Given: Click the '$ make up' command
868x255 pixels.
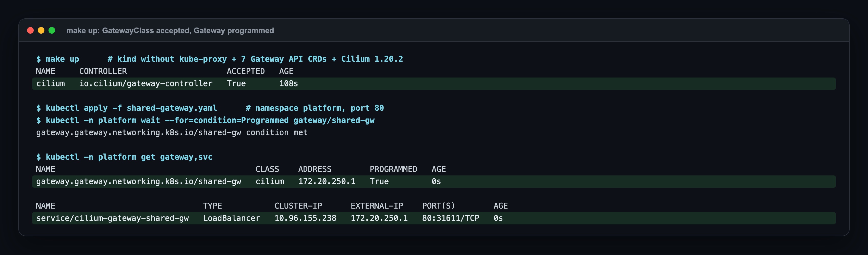Looking at the screenshot, I should point(58,59).
